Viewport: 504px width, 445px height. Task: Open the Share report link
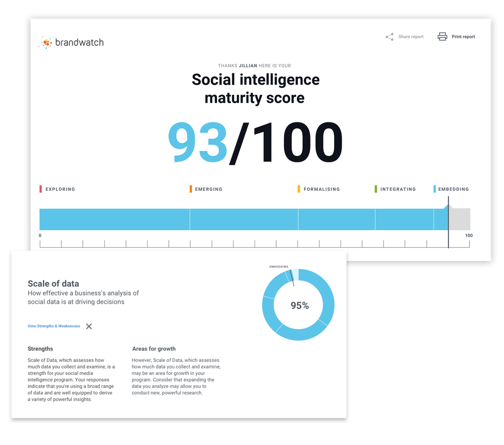(x=410, y=37)
